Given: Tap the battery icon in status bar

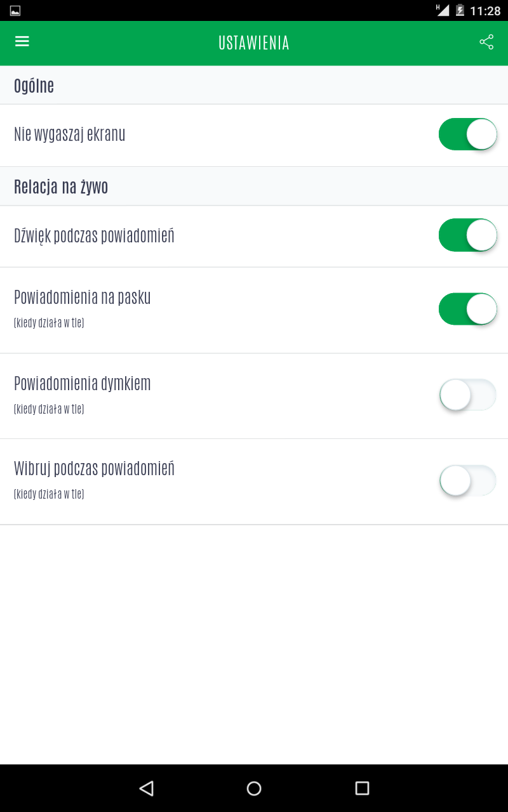Looking at the screenshot, I should (460, 11).
